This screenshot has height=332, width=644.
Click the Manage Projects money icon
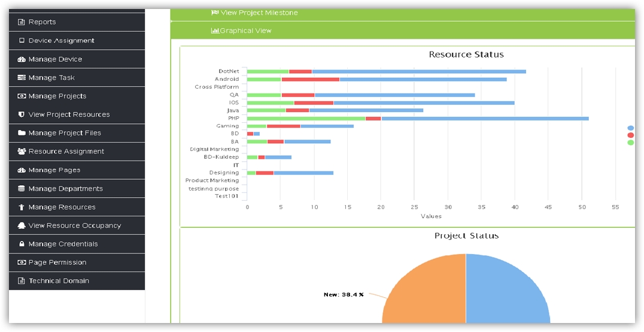coord(22,96)
